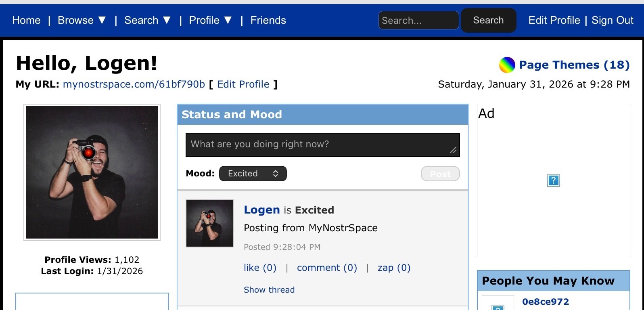Expand the Profile dropdown menu
The height and width of the screenshot is (310, 644).
coord(211,20)
